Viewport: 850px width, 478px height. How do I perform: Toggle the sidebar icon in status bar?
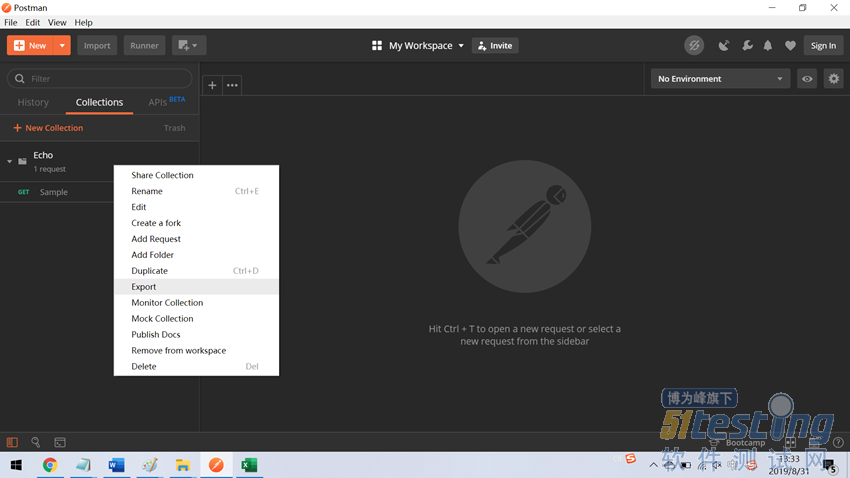tap(12, 442)
